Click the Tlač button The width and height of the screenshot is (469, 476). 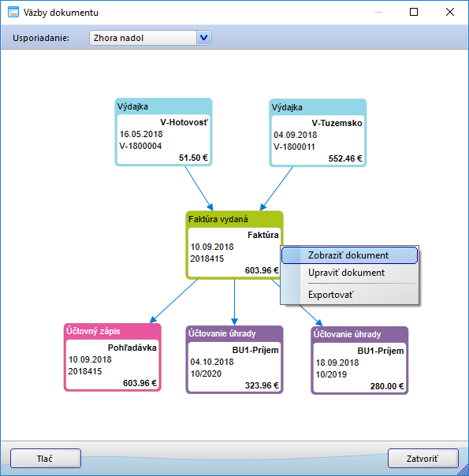46,459
